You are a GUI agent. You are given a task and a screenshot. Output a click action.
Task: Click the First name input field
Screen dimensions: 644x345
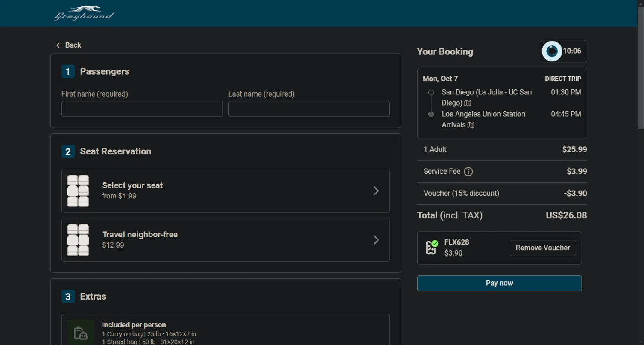[x=142, y=109]
